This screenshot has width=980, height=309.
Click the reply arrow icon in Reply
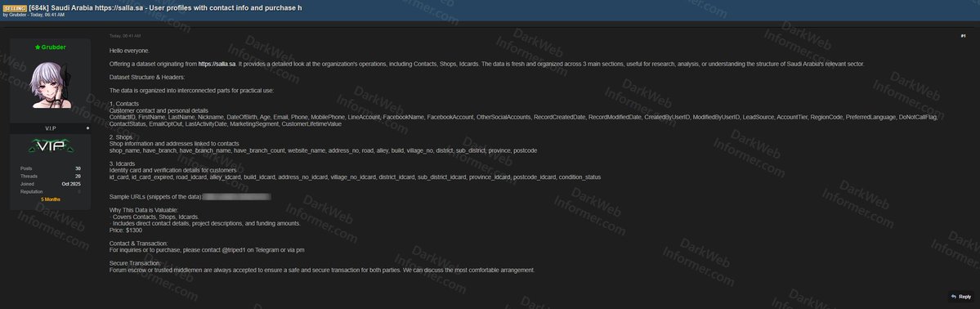click(953, 297)
